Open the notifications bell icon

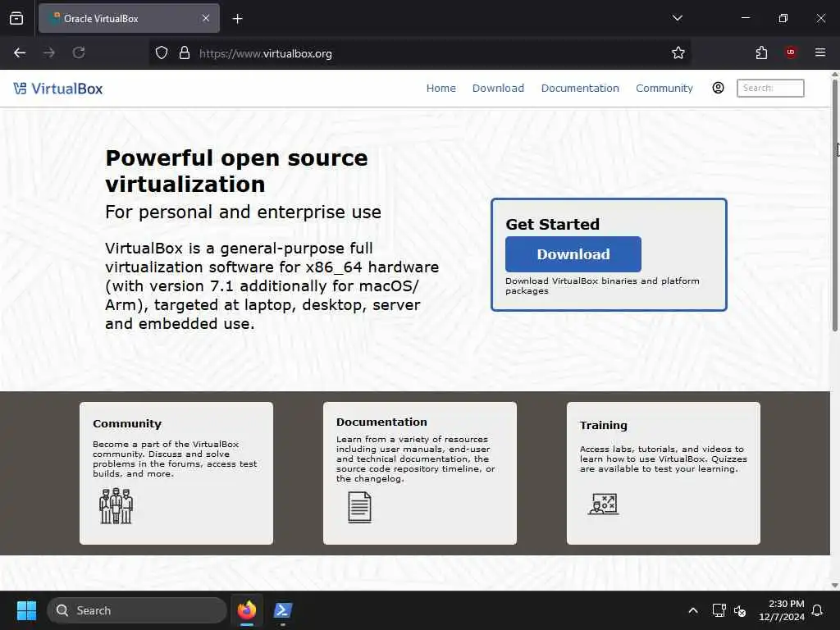pyautogui.click(x=818, y=610)
